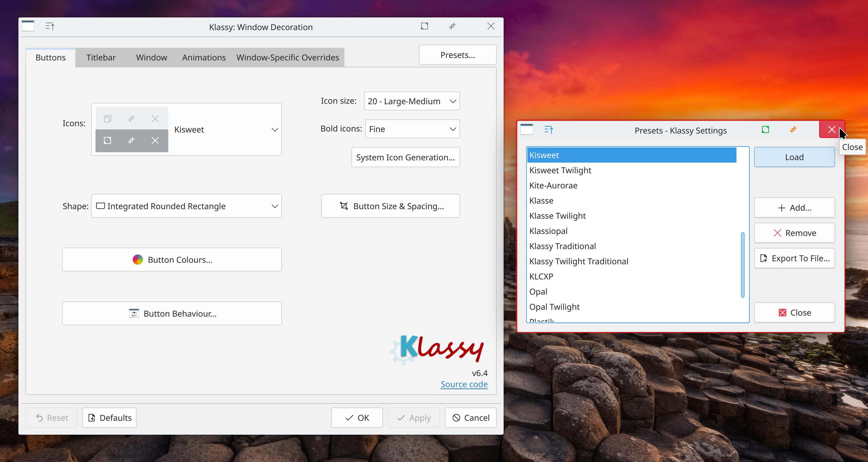This screenshot has height=462, width=868.
Task: Click the Button Behaviour settings icon
Action: point(134,314)
